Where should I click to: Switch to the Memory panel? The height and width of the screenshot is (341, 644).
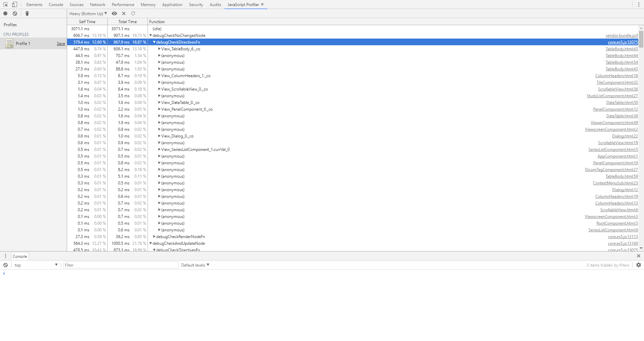(148, 4)
